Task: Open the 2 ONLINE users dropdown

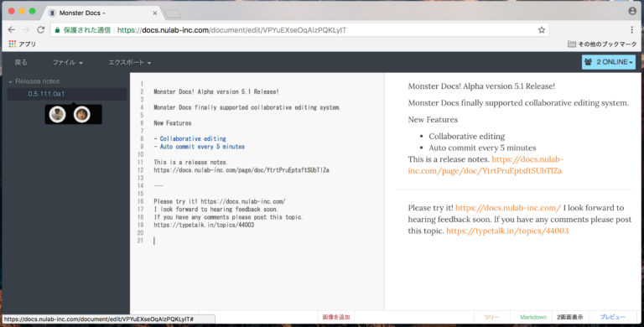Action: (608, 62)
